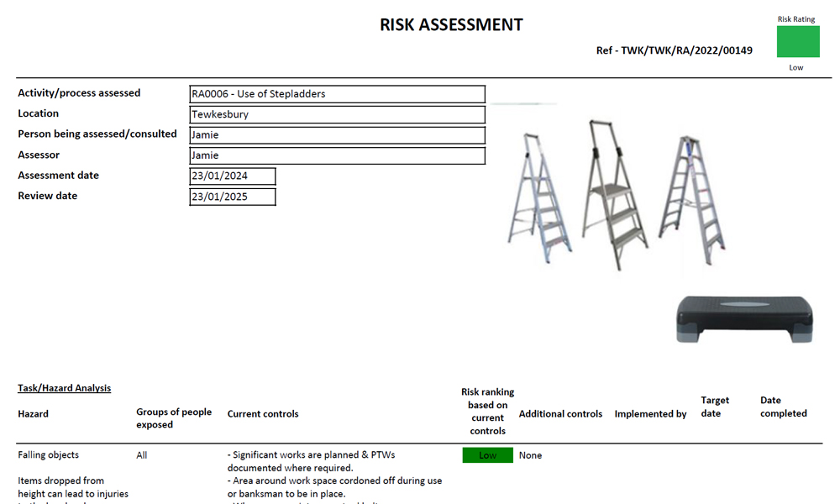Click the Task/Hazard Analysis heading

pos(64,387)
